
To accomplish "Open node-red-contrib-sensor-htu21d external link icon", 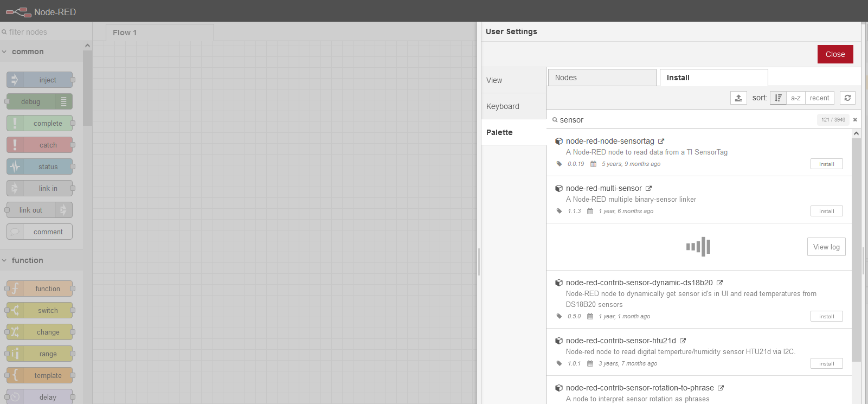I will [683, 341].
